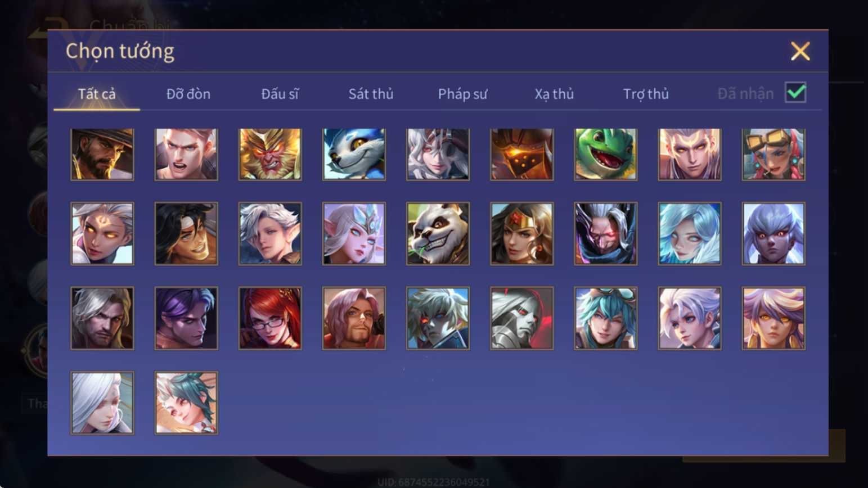Uncheck the Đã nhận checkbox

click(x=795, y=92)
